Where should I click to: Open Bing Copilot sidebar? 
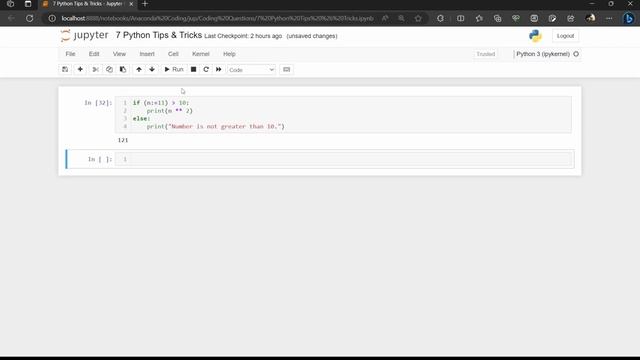[x=629, y=18]
